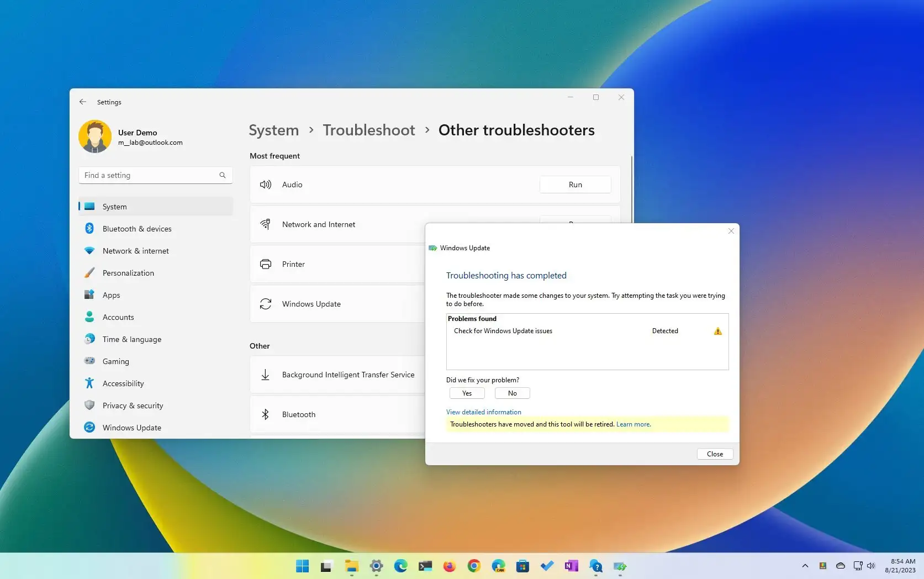
Task: Open Bluetooth & devices settings
Action: click(137, 228)
